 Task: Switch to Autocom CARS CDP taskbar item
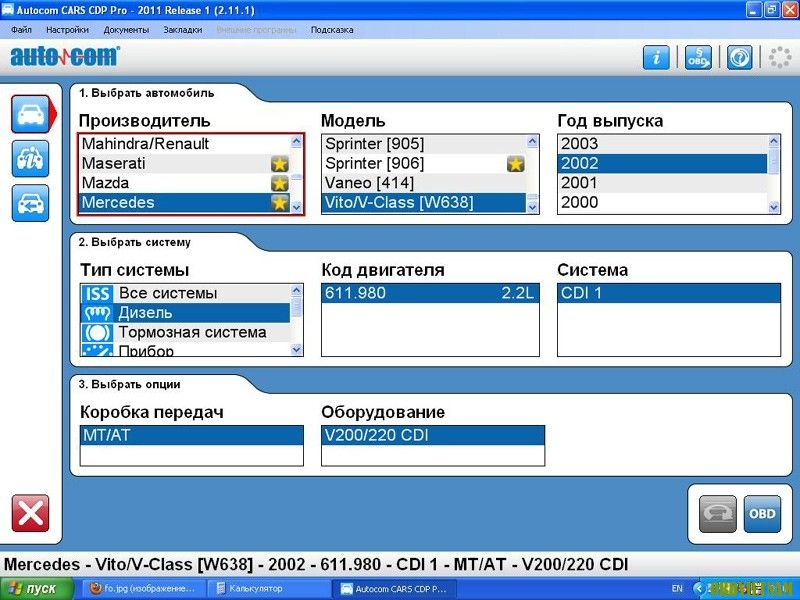coord(395,589)
